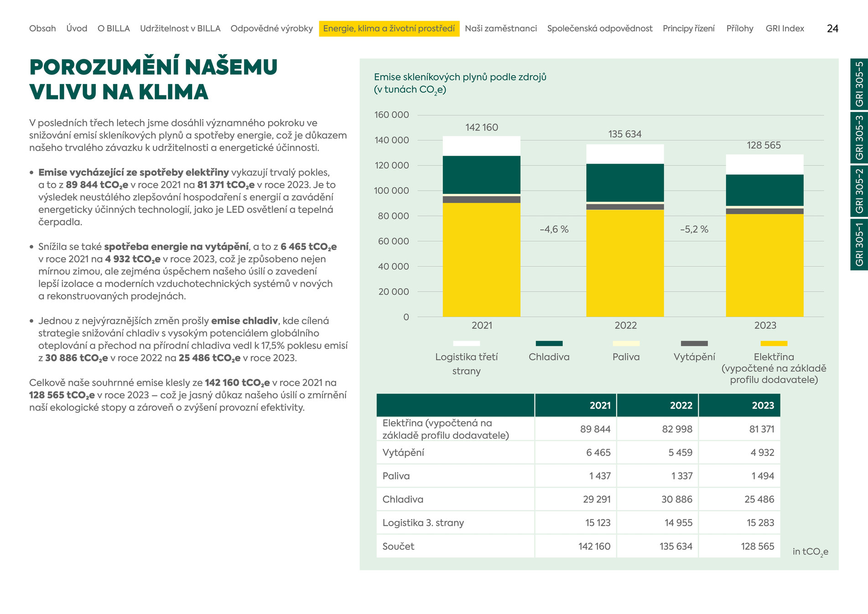
Task: Open the GRI Index link
Action: pyautogui.click(x=785, y=28)
